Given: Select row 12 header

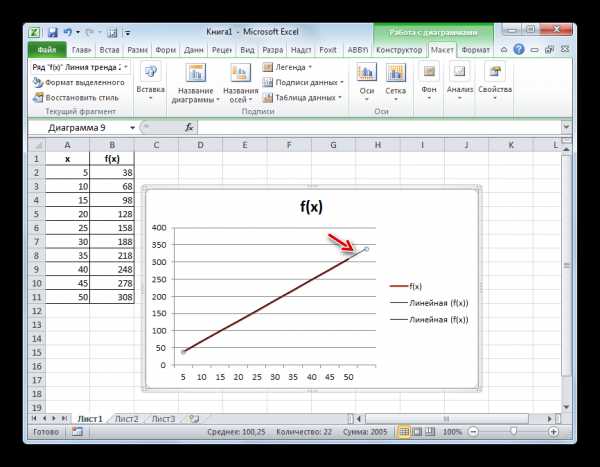Looking at the screenshot, I should point(37,311).
